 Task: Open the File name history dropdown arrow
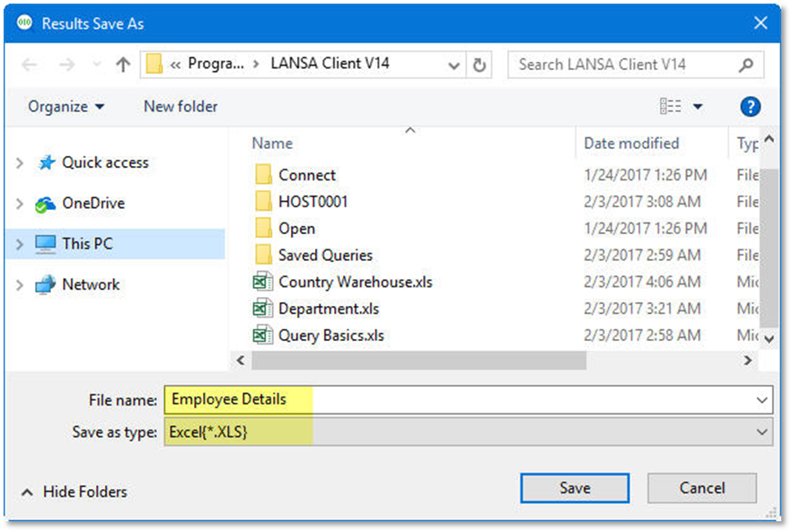[x=762, y=400]
